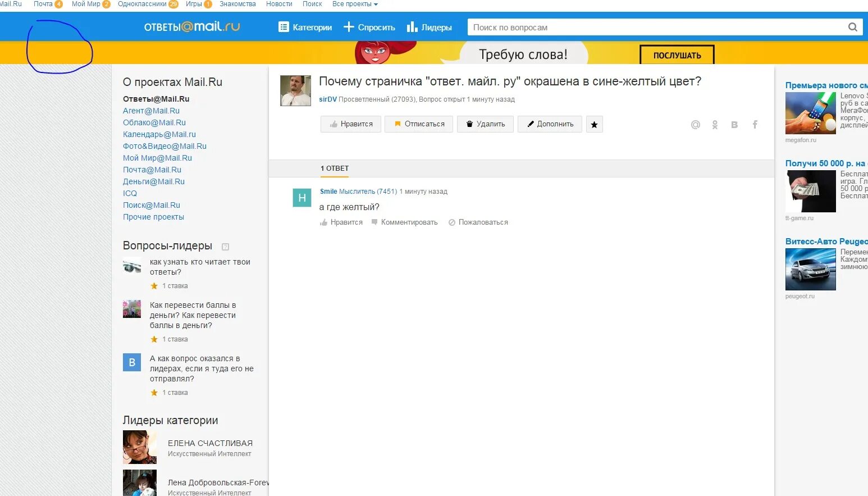
Task: Open Почта@Mail.Ru sidebar link
Action: click(x=152, y=170)
